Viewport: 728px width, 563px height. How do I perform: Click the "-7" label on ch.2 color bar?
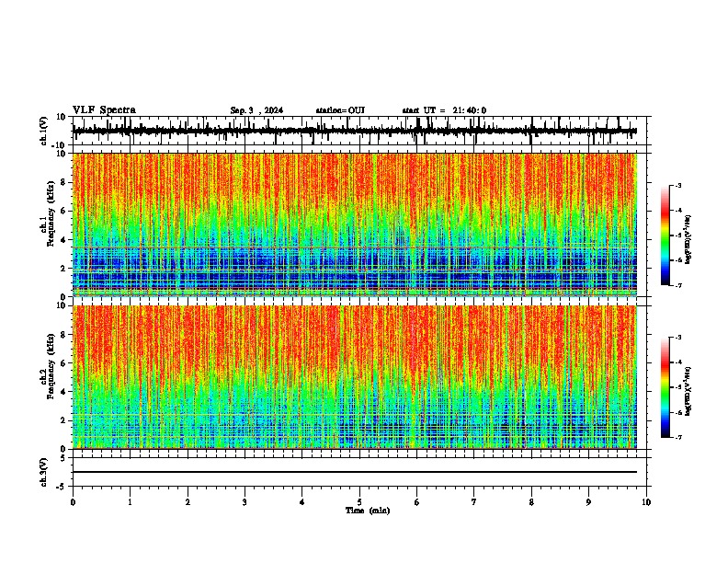coord(678,438)
